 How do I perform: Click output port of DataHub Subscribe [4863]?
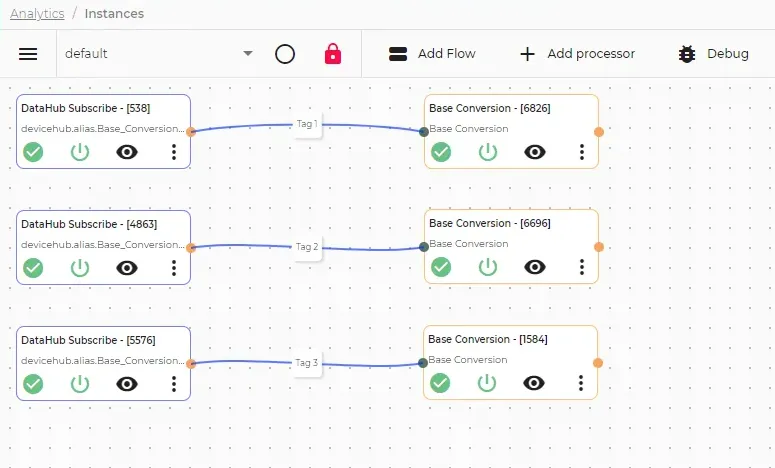point(191,248)
